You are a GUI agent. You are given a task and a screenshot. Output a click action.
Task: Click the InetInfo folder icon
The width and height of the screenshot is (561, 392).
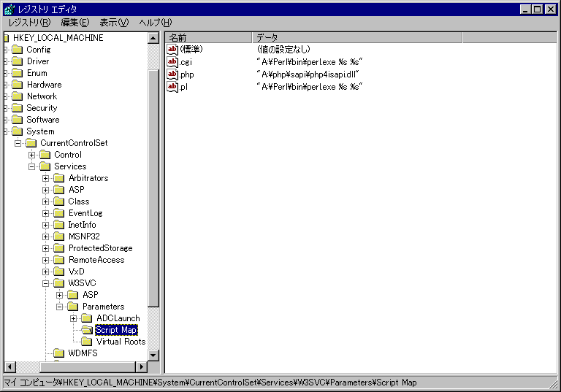59,225
